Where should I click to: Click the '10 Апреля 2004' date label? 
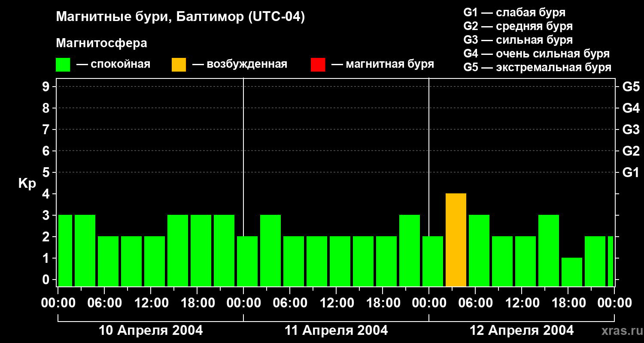click(x=151, y=331)
